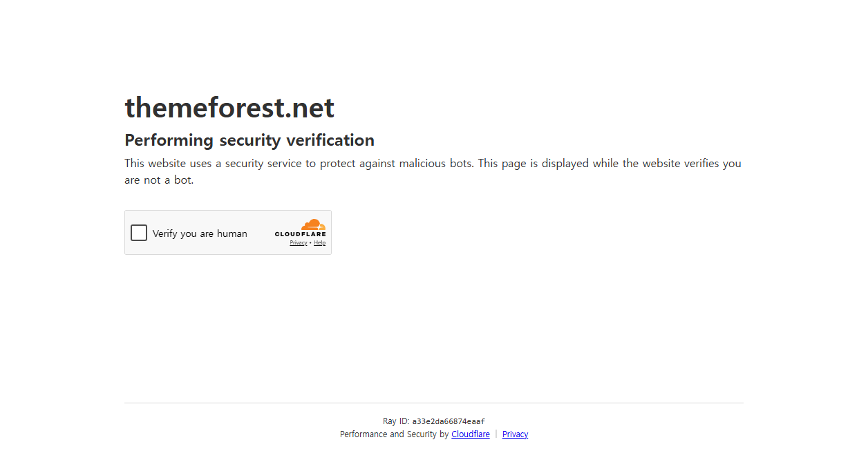868x451 pixels.
Task: Click the "Ray ID:" label text
Action: pos(396,421)
